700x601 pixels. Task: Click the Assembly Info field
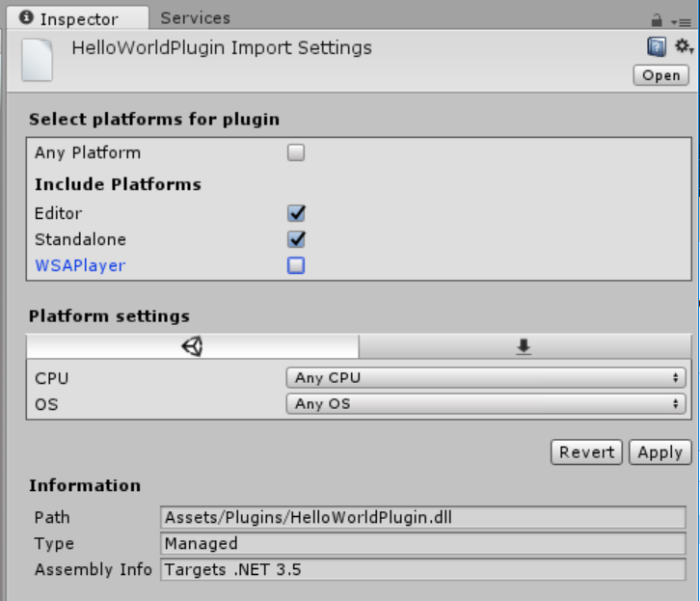tap(422, 569)
